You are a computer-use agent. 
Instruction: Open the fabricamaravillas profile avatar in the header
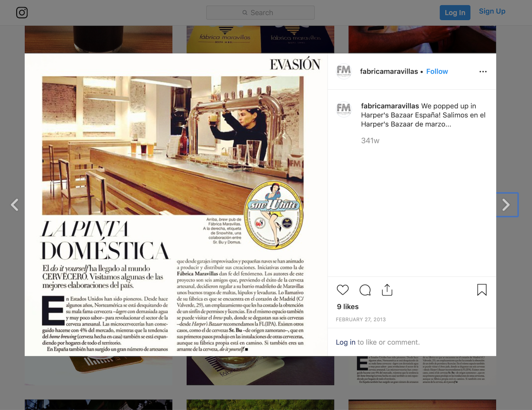click(344, 72)
